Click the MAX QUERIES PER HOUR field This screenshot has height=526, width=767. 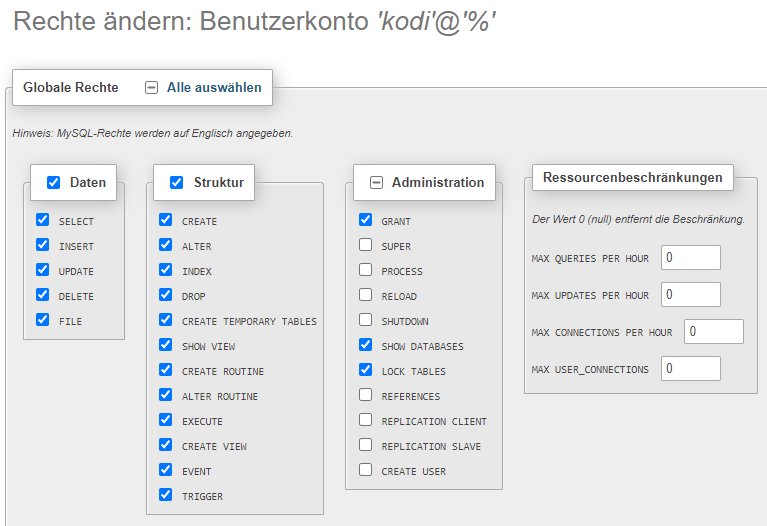coord(690,258)
